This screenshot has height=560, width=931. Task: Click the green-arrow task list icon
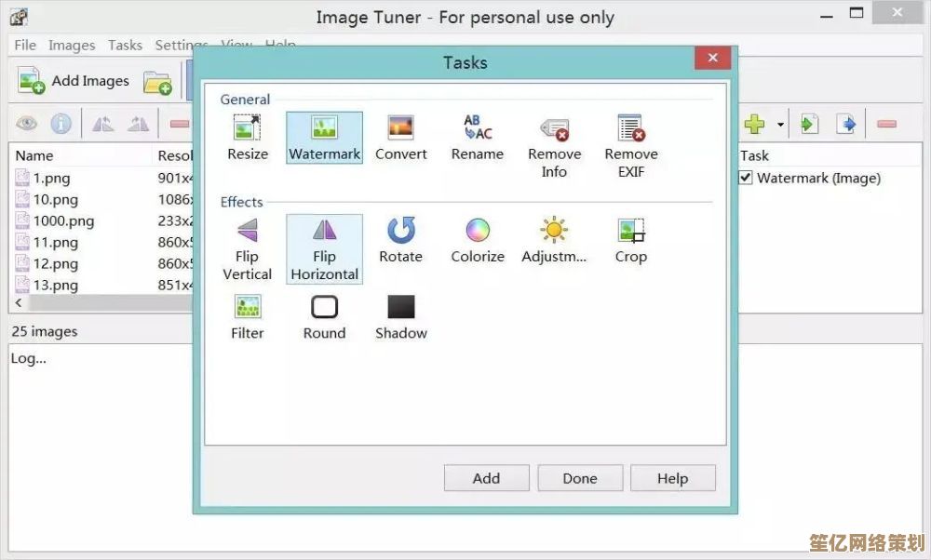(809, 124)
